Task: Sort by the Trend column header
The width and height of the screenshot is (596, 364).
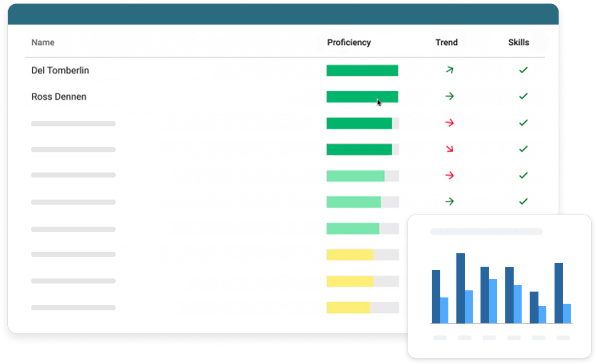Action: coord(446,42)
